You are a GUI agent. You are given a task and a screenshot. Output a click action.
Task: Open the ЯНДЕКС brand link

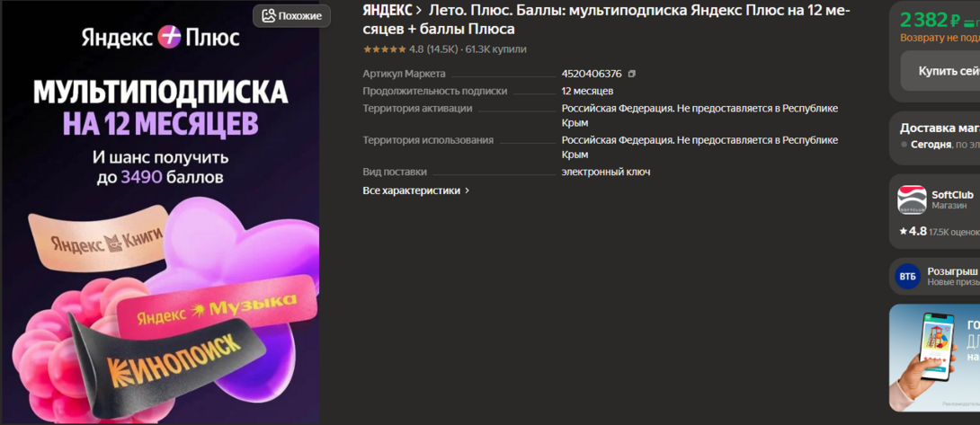[x=388, y=11]
